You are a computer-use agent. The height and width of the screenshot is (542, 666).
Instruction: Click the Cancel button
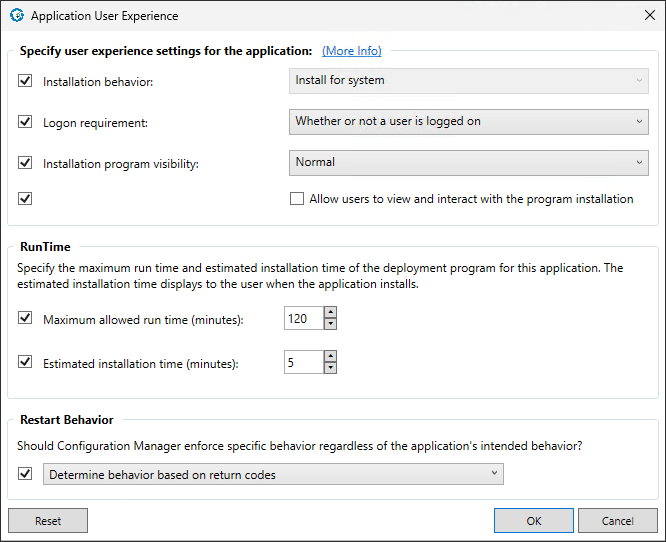click(x=617, y=521)
